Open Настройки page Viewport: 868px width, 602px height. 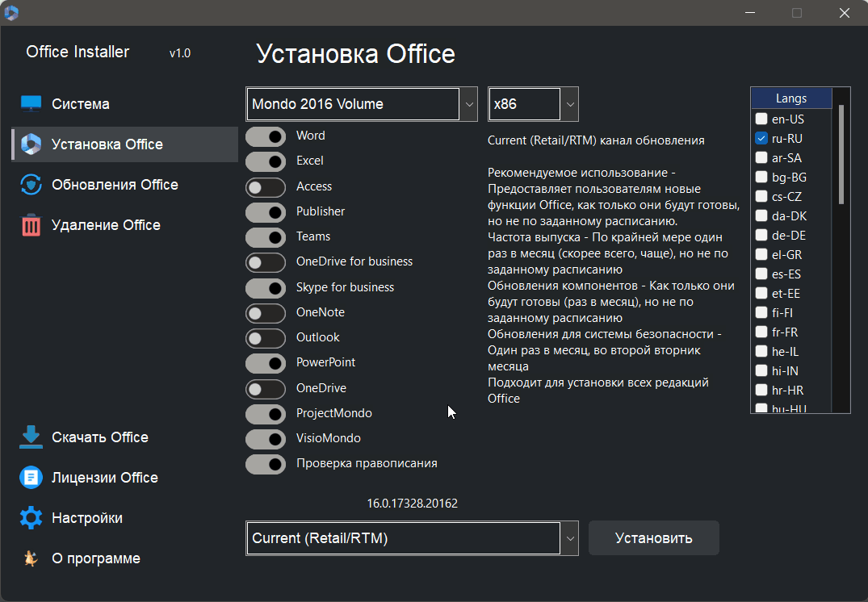click(124, 517)
